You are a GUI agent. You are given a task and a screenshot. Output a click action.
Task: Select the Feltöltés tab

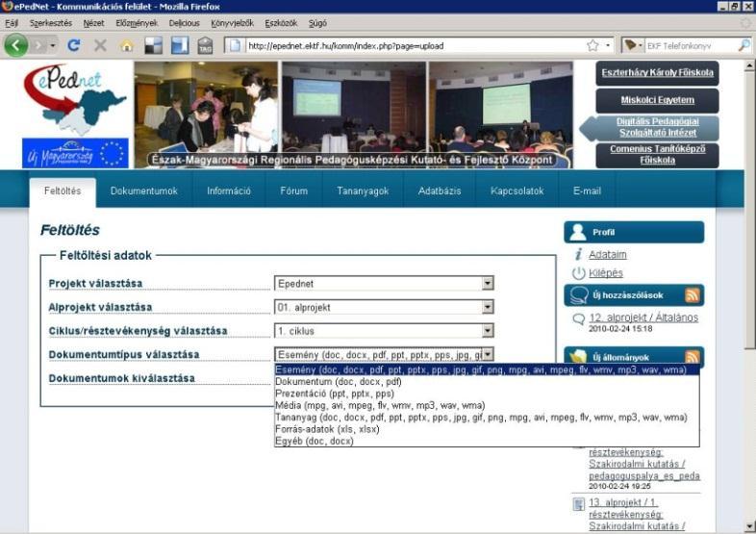click(63, 192)
